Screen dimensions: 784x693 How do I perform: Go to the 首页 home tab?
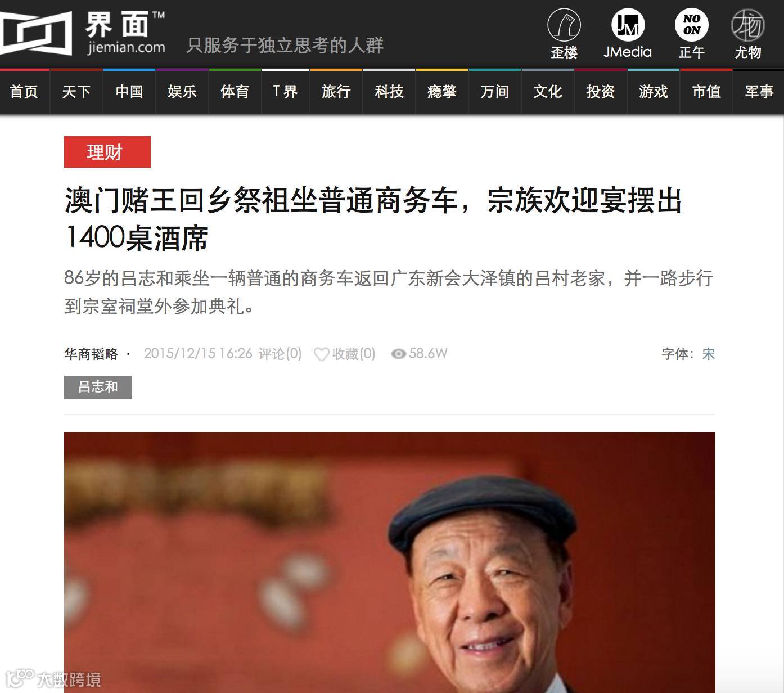tap(24, 91)
